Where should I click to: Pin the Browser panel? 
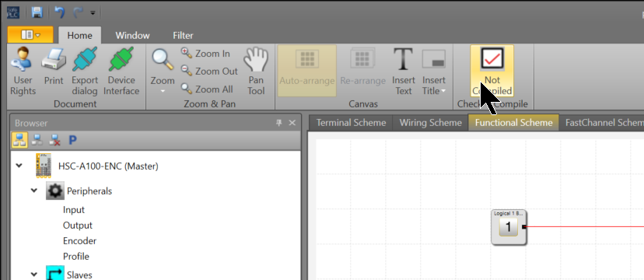pyautogui.click(x=279, y=123)
